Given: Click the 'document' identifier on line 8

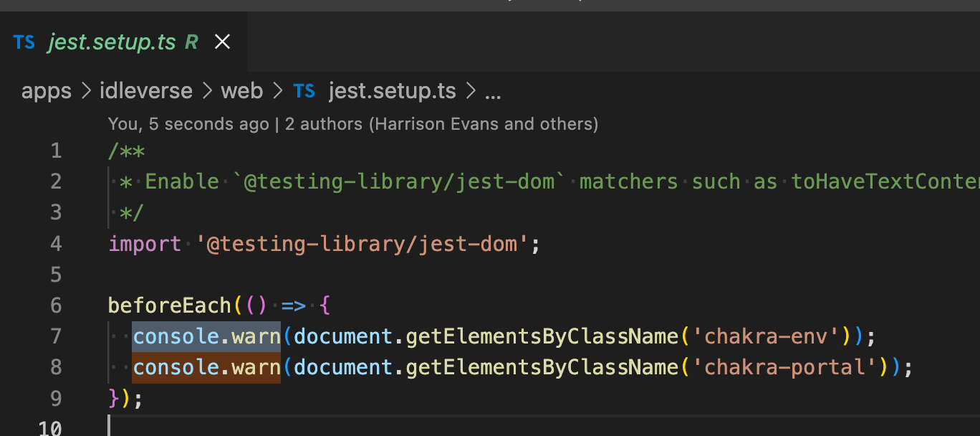Looking at the screenshot, I should (343, 367).
